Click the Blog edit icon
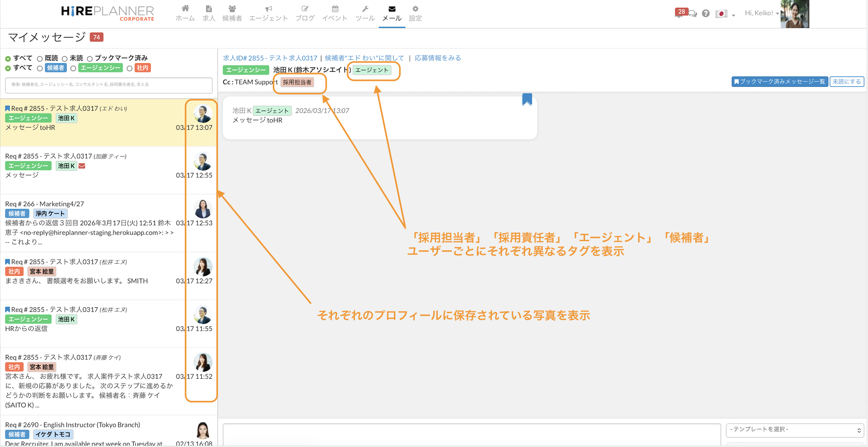868x447 pixels. [x=305, y=8]
